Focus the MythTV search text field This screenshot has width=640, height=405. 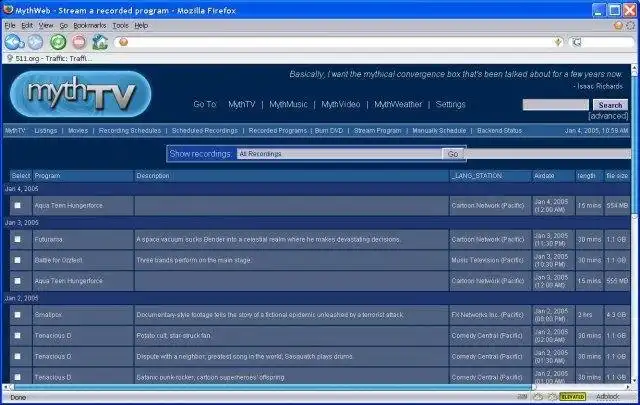(x=556, y=105)
